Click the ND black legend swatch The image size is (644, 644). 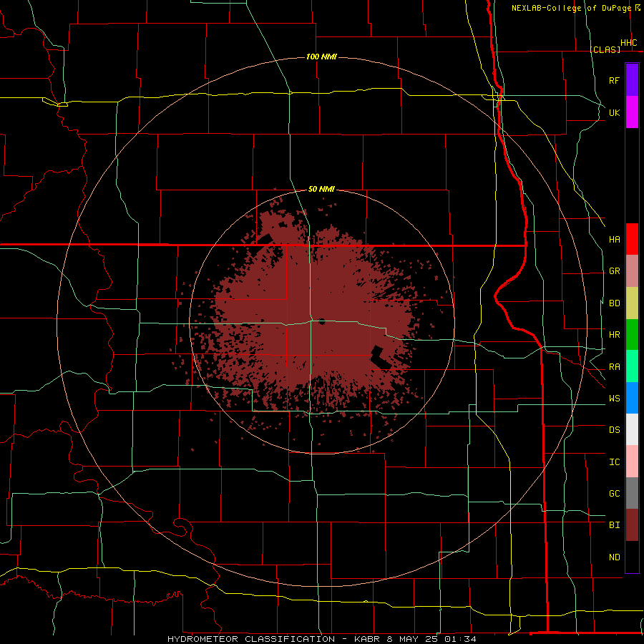(632, 557)
